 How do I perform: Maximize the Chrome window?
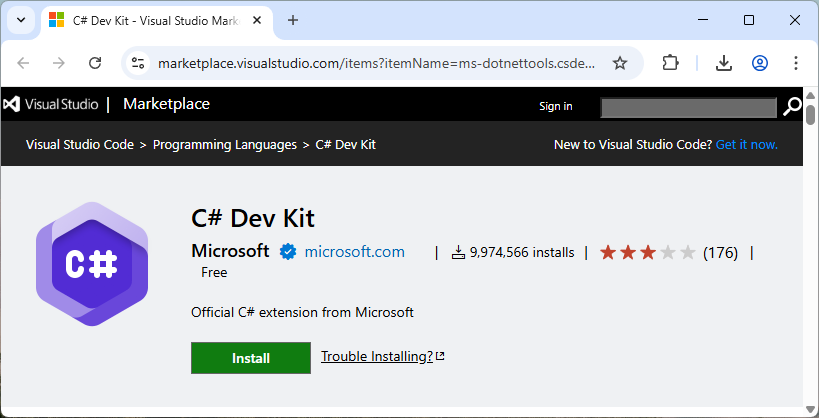click(748, 20)
